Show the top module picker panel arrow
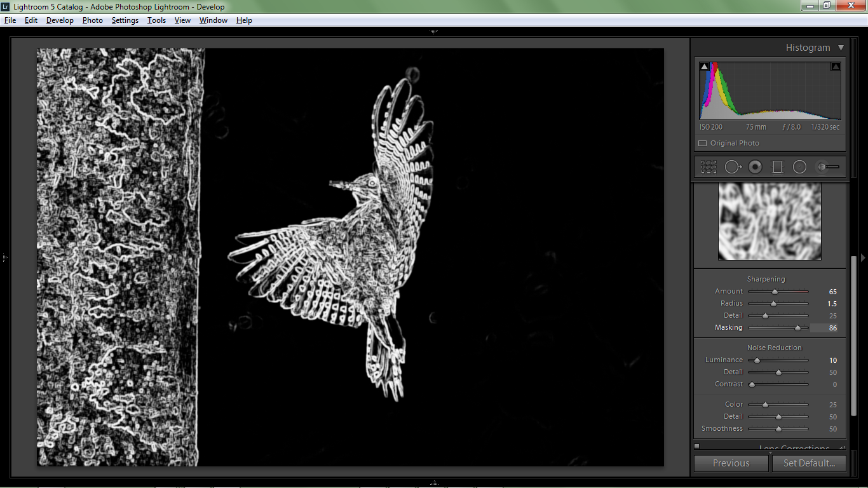 [434, 31]
